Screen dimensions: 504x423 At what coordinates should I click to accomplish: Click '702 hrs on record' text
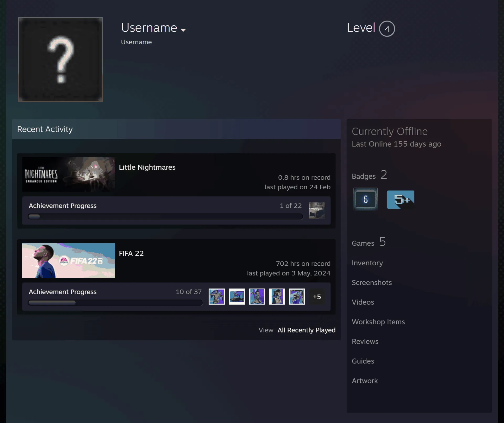coord(303,264)
